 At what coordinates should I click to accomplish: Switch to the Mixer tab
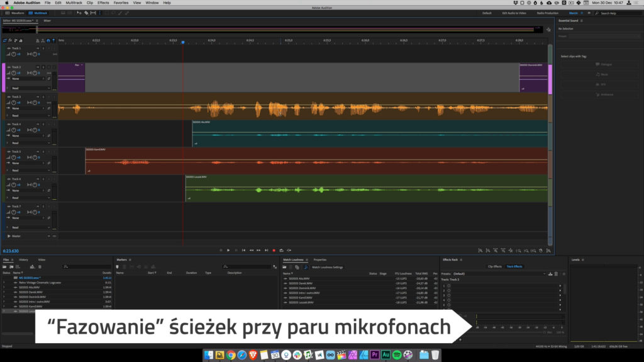point(47,19)
